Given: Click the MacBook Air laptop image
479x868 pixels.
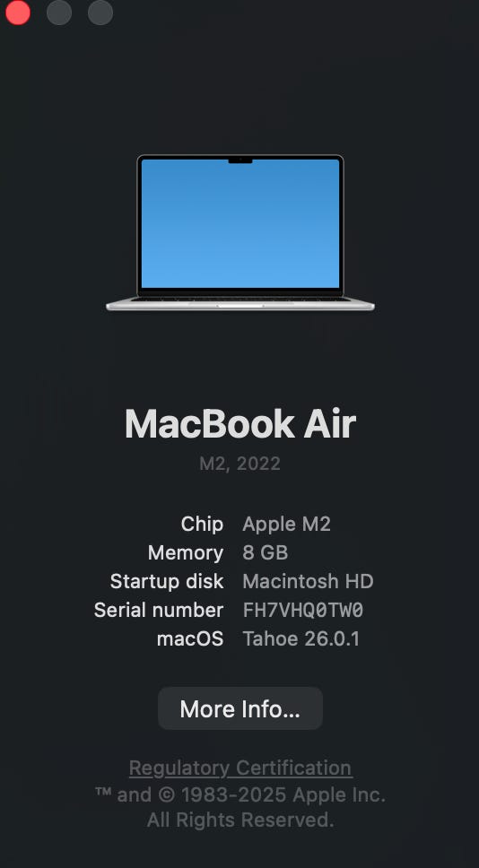Looking at the screenshot, I should click(x=239, y=232).
